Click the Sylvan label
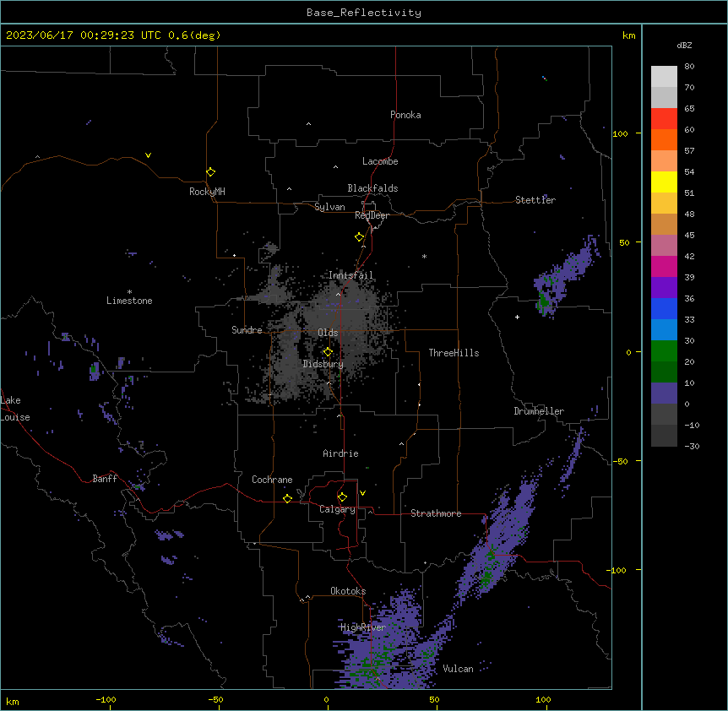The image size is (728, 711). [x=329, y=207]
